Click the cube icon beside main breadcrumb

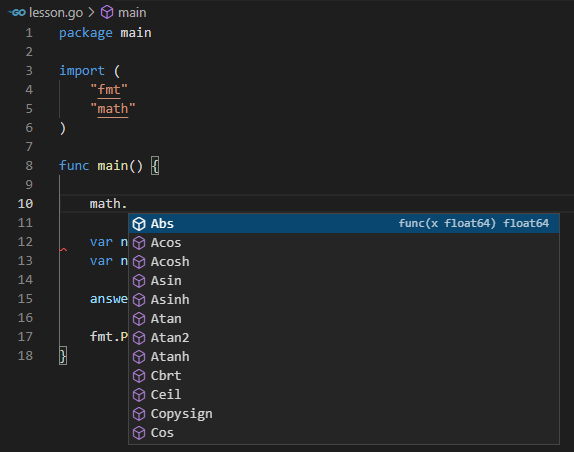click(107, 12)
